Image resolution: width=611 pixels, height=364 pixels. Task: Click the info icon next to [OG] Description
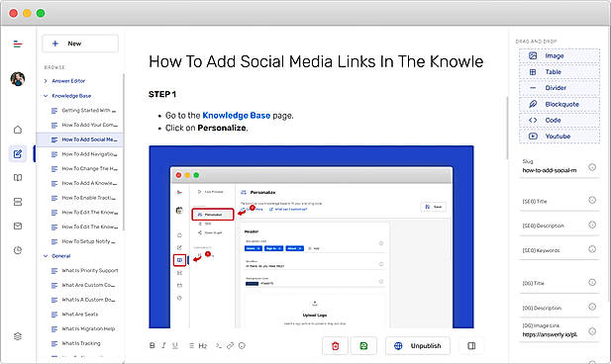pos(592,307)
